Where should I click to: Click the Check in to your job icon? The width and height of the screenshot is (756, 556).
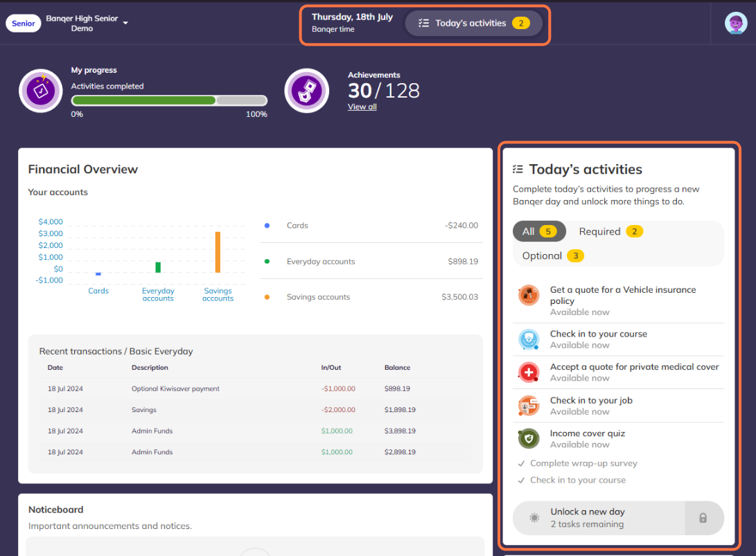pos(529,406)
